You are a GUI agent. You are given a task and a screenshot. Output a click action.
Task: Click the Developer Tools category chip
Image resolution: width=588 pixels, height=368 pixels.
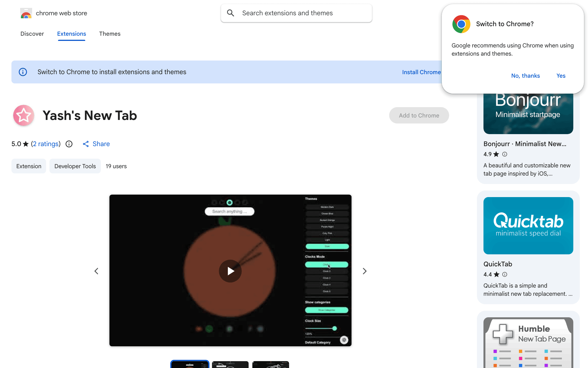tap(75, 166)
